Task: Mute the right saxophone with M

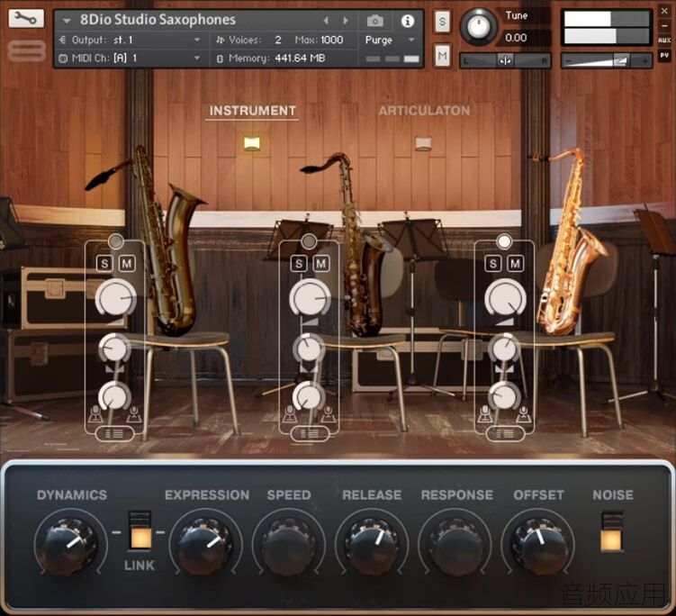Action: [516, 263]
